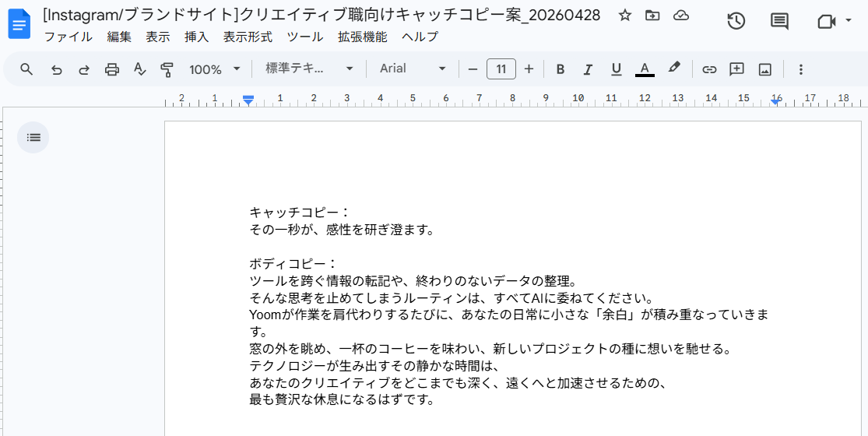Open the ファイル menu

(68, 37)
